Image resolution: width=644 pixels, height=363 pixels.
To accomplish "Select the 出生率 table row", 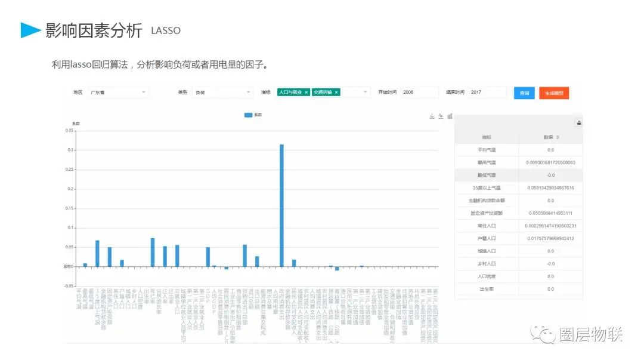I will (x=518, y=290).
